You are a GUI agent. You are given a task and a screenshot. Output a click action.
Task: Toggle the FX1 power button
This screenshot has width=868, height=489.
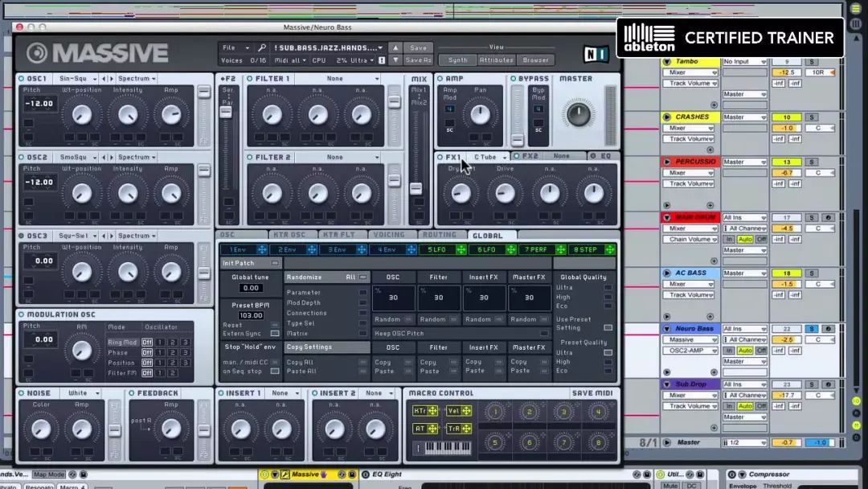click(x=440, y=157)
